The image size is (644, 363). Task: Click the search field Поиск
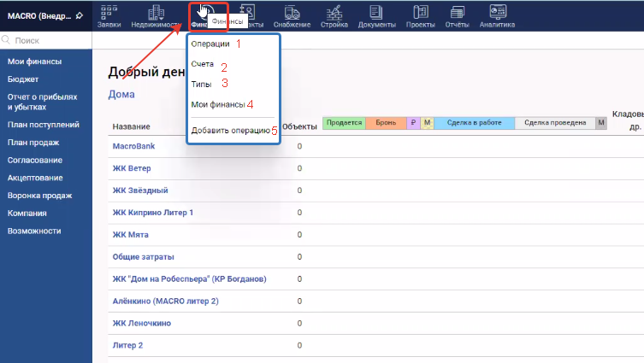tap(47, 40)
